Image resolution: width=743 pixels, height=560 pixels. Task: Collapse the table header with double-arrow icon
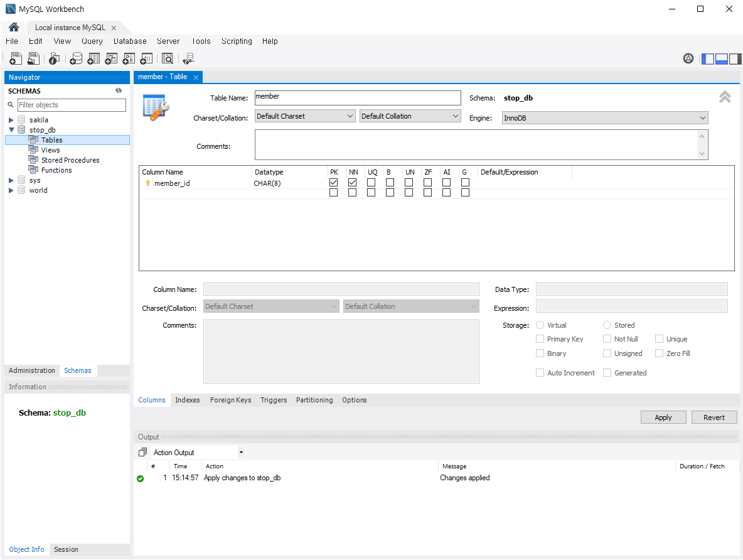click(725, 97)
